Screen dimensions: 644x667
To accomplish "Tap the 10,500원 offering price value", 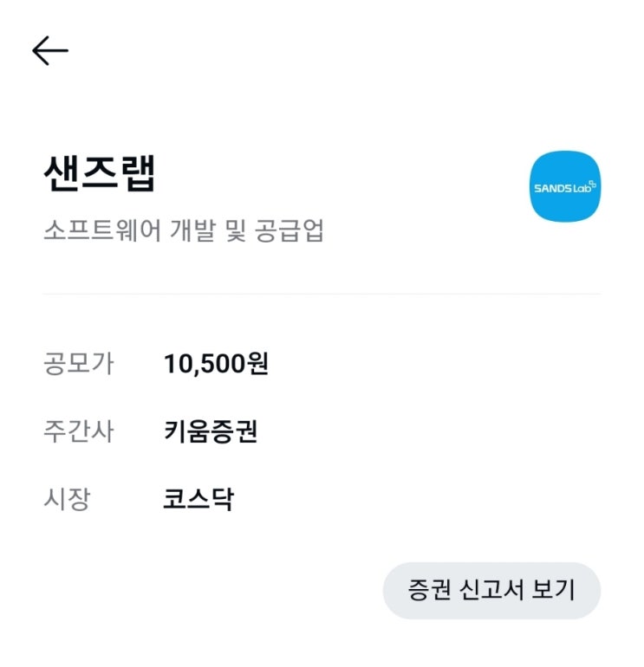I will tap(216, 364).
